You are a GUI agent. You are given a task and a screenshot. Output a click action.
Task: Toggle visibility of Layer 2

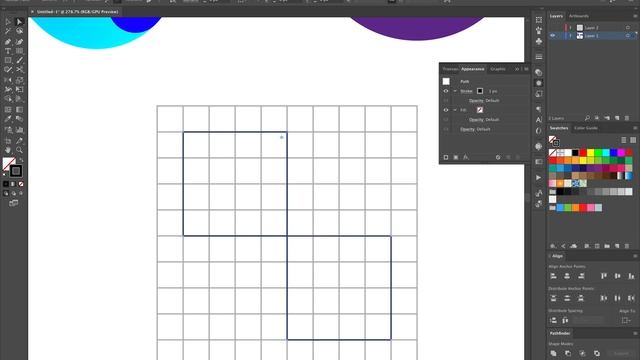(x=553, y=28)
